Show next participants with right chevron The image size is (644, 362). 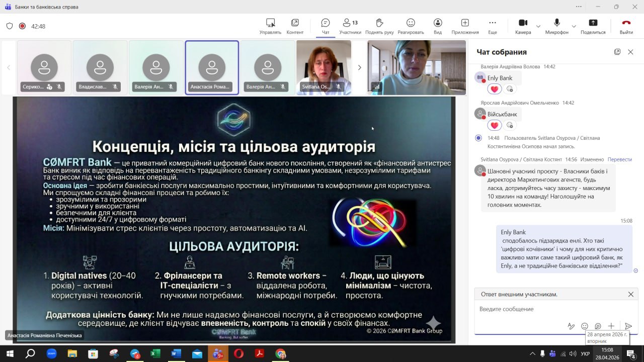pyautogui.click(x=359, y=67)
